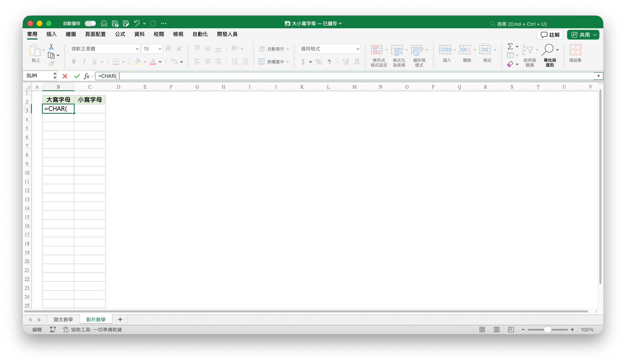Viewport: 626px width, 364px height.
Task: Click the percent style icon
Action: click(319, 62)
